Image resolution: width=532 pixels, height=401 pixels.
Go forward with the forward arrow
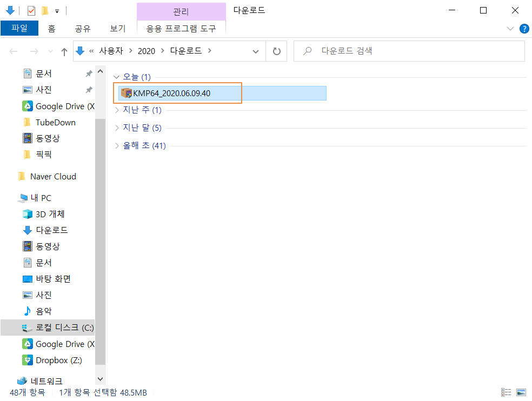tap(34, 51)
